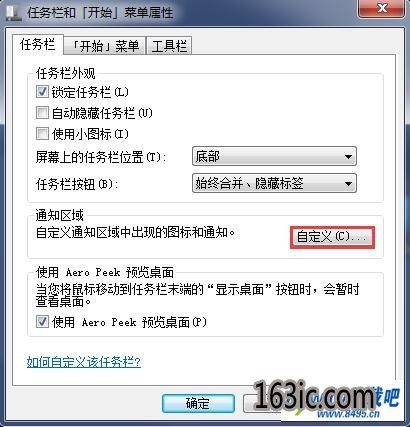This screenshot has width=410, height=427.
Task: Uncheck the 锁定任务栏 checkbox
Action: (42, 92)
